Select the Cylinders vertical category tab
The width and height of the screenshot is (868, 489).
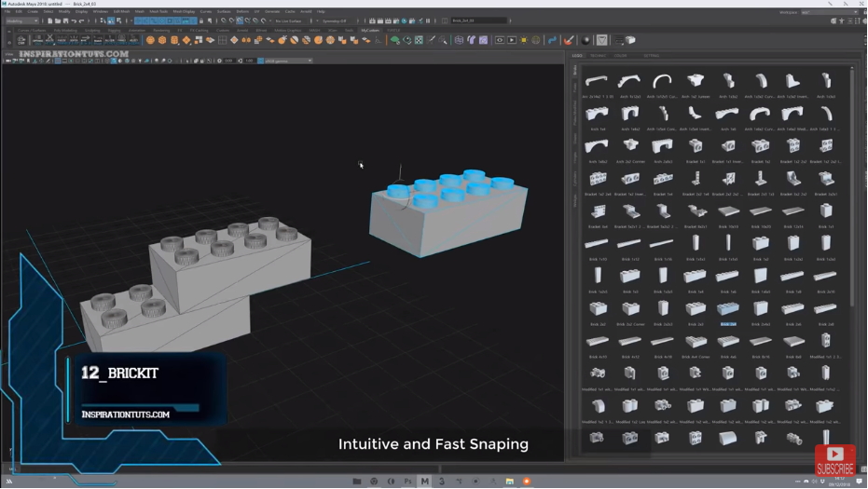point(575,178)
